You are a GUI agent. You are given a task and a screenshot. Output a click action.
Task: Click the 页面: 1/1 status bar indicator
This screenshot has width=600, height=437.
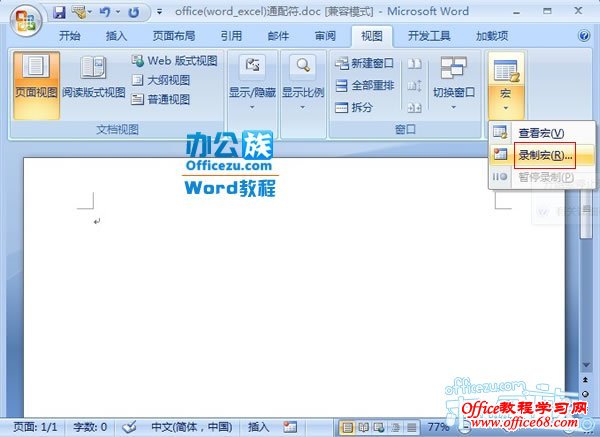pos(35,427)
